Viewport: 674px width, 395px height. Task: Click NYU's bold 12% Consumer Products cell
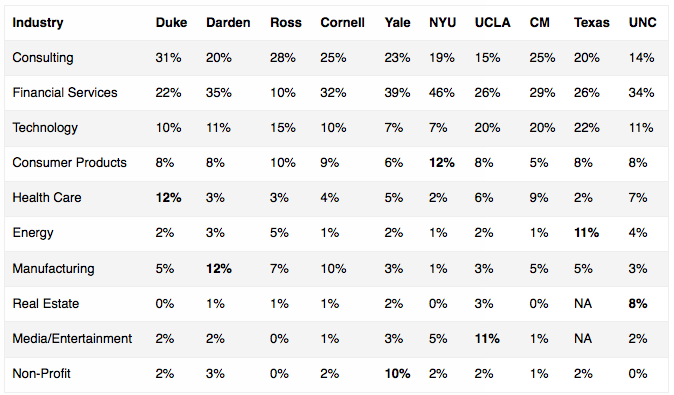pyautogui.click(x=441, y=162)
